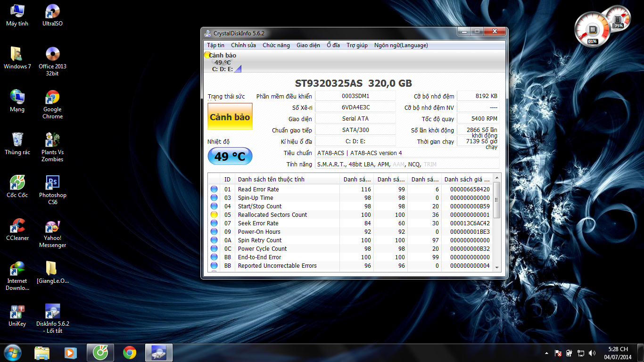This screenshot has width=644, height=362.
Task: Click the Danh sách giá column header
Action: [x=467, y=179]
